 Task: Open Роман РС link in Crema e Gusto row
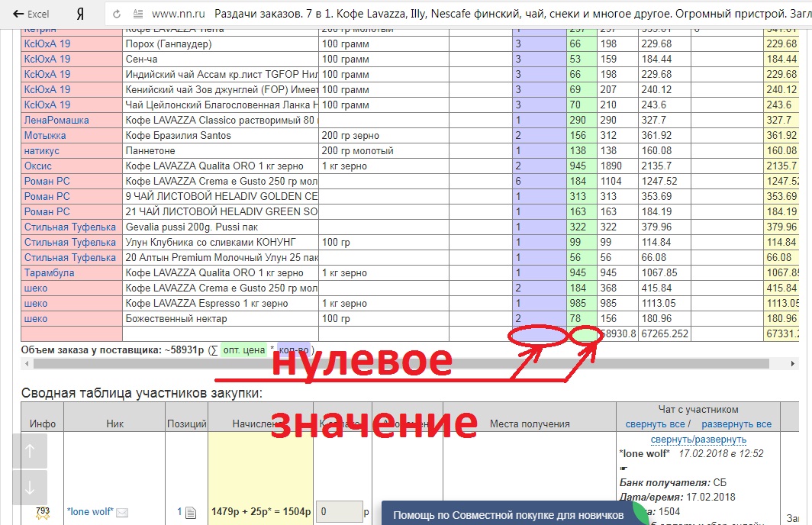click(x=47, y=181)
